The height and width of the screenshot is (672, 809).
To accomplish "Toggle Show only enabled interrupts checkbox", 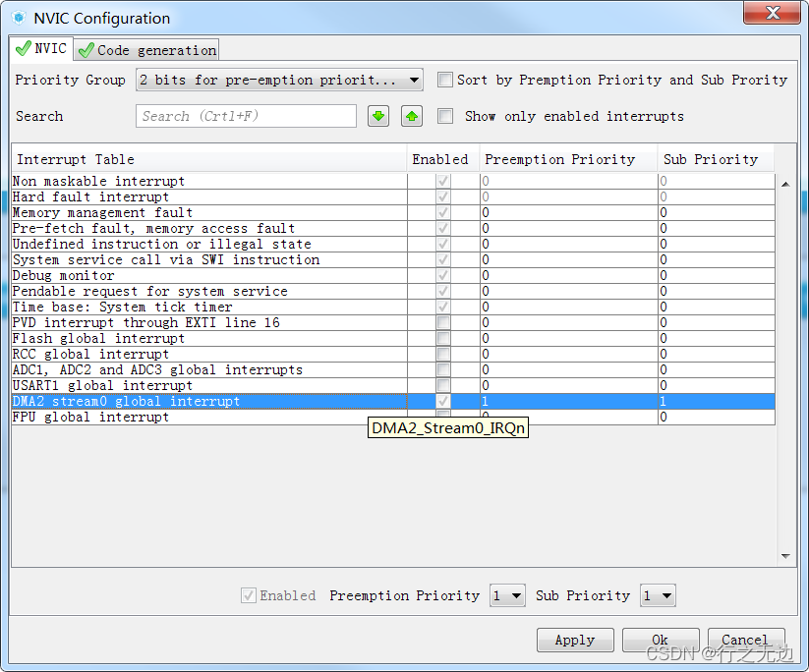I will (x=444, y=116).
